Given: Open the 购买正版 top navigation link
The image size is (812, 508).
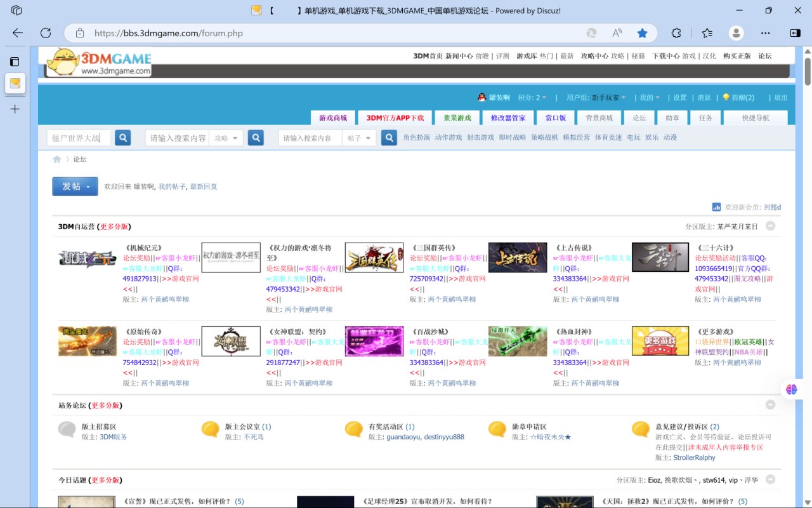Looking at the screenshot, I should (x=737, y=56).
